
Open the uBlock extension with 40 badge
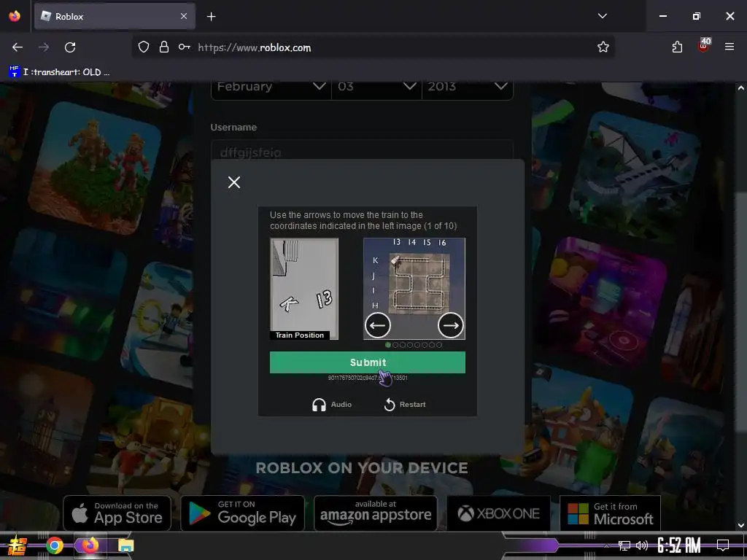704,45
